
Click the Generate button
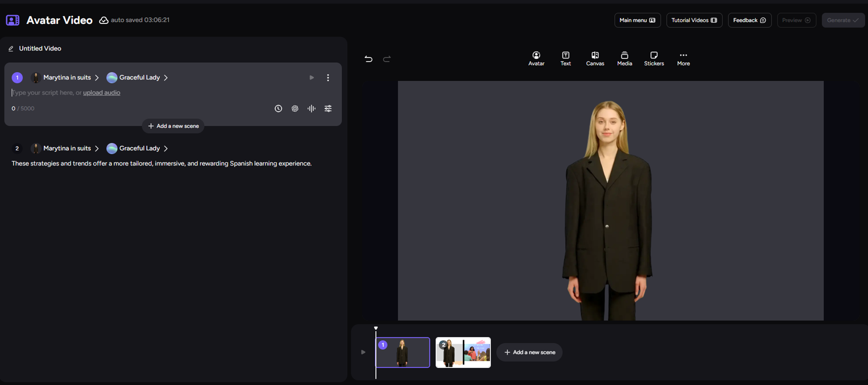click(x=843, y=20)
